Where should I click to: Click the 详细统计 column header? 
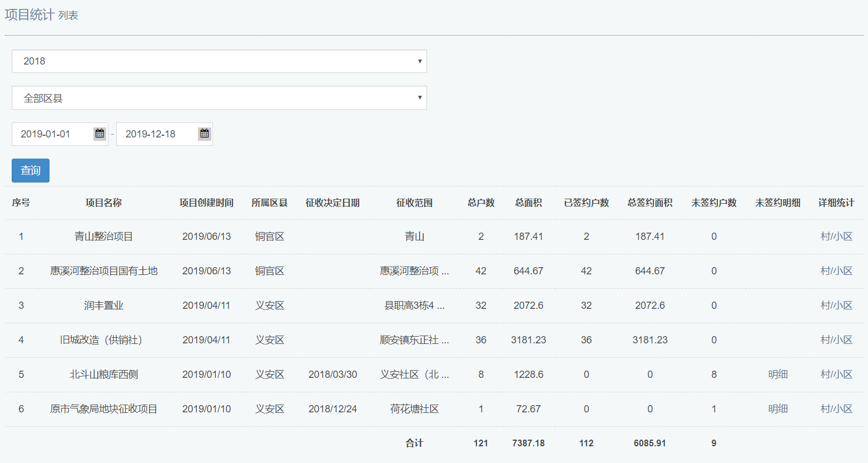coord(836,203)
